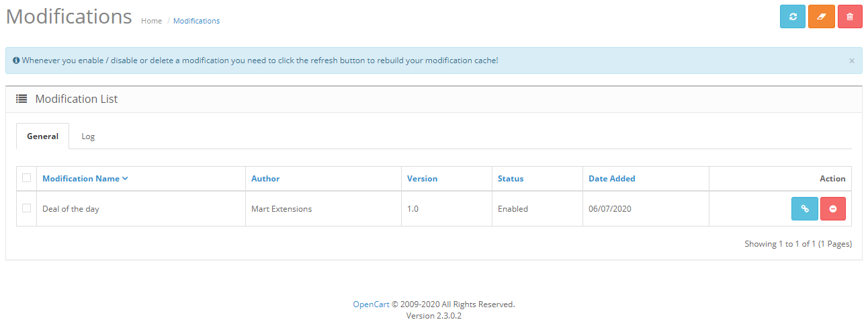Sort by Date Added column header

tap(612, 179)
